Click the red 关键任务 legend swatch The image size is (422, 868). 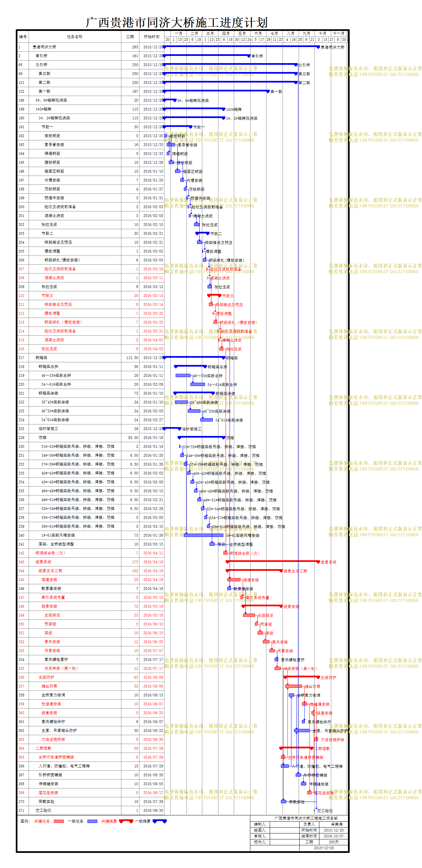click(x=59, y=821)
